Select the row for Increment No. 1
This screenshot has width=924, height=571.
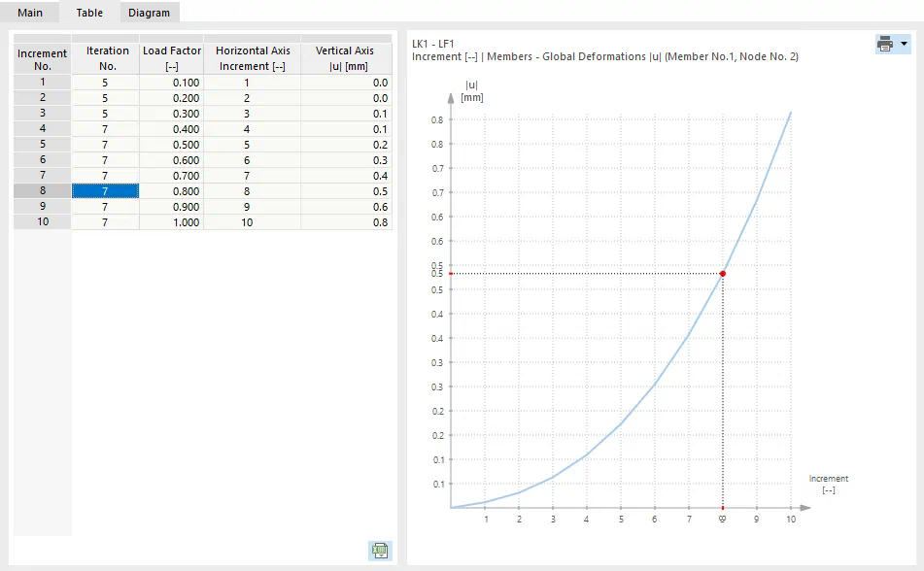[x=41, y=82]
